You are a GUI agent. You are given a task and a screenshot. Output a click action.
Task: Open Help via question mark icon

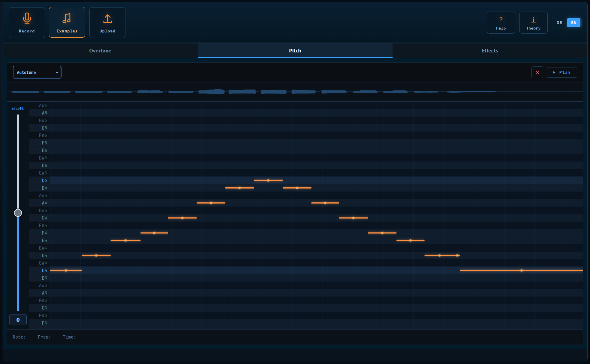click(x=501, y=19)
